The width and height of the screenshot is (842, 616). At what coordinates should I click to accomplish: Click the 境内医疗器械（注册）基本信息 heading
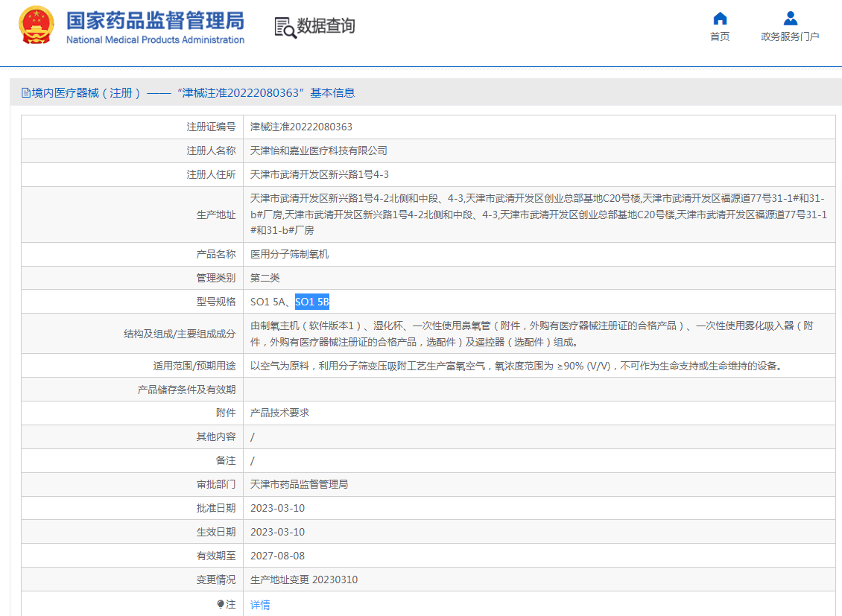pos(193,93)
